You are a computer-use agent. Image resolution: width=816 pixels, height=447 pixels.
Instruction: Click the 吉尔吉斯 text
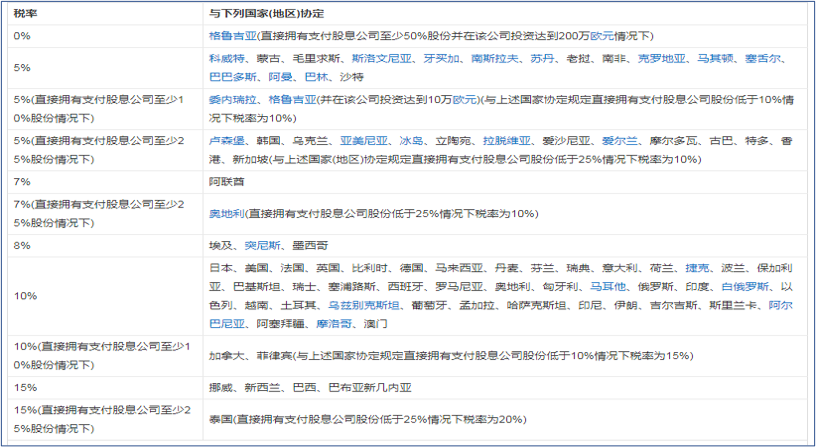pyautogui.click(x=673, y=305)
